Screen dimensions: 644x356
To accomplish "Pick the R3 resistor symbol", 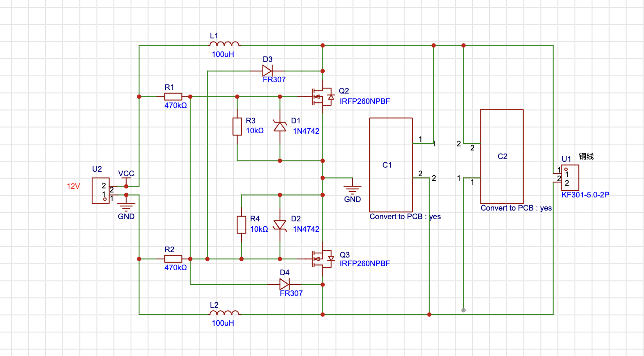I will pyautogui.click(x=237, y=126).
